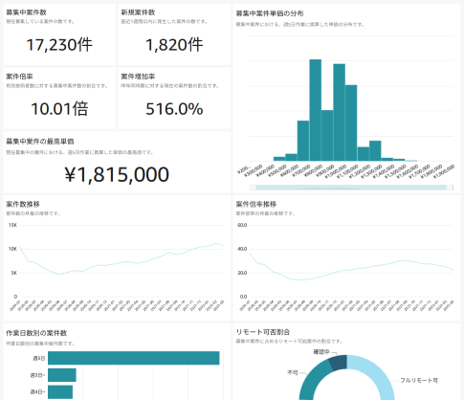This screenshot has height=400, width=464.
Task: Click the 案件数推移 chart title
Action: 23,204
